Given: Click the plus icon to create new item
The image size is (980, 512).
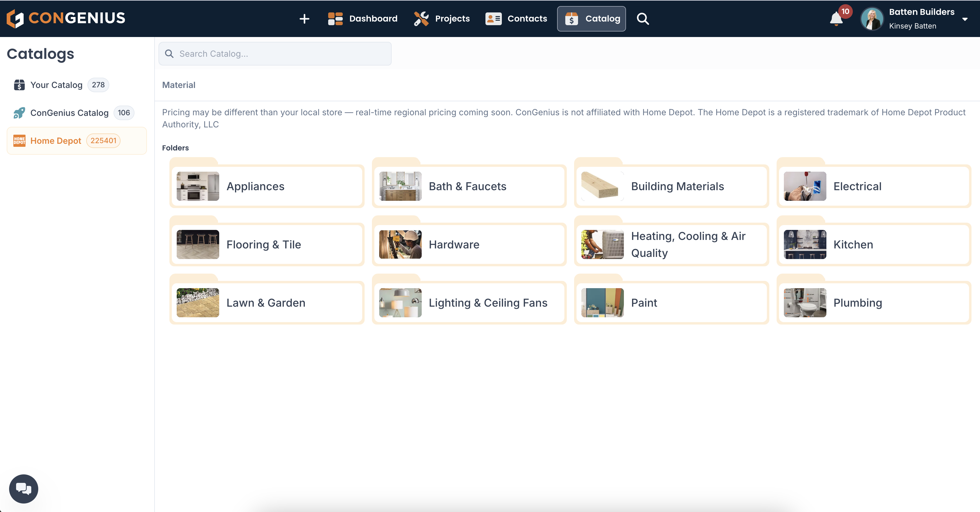Looking at the screenshot, I should click(304, 19).
